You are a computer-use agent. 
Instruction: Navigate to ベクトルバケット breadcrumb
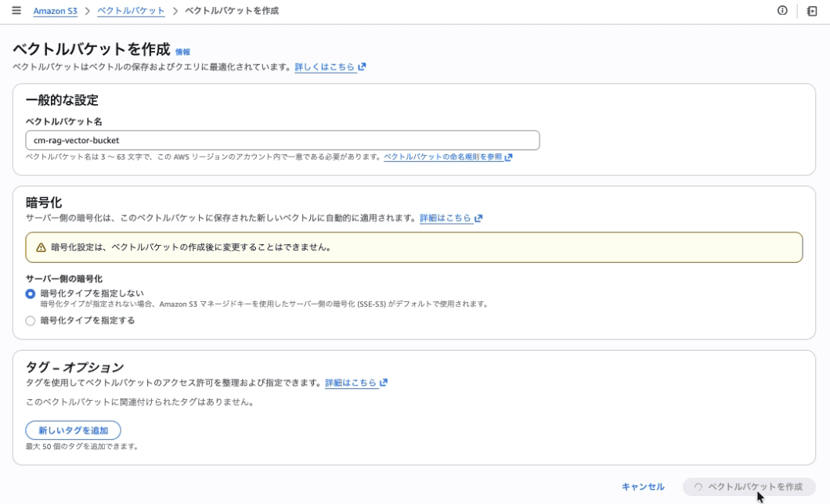coord(131,11)
